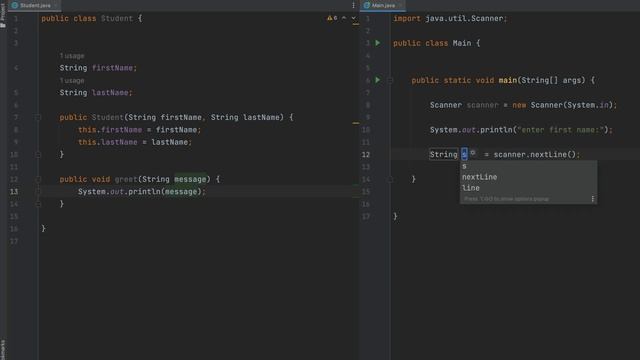Place cursor on 'greet' method name

[x=126, y=179]
